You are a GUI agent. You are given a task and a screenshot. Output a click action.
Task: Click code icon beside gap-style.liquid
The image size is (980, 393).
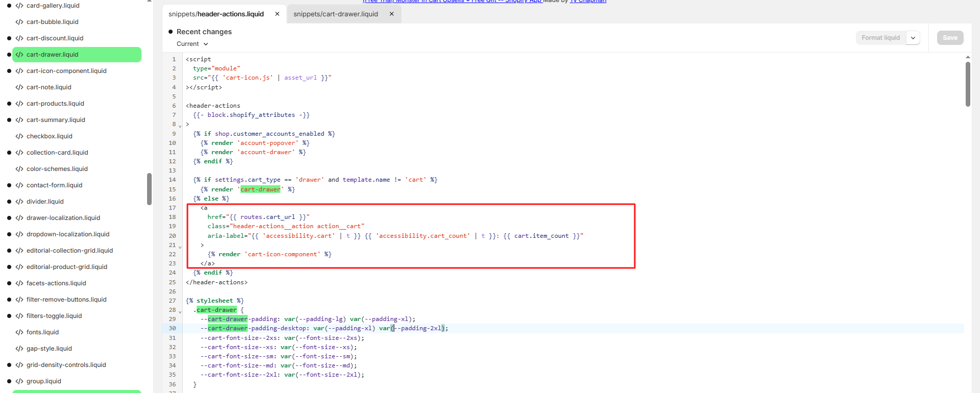(19, 349)
